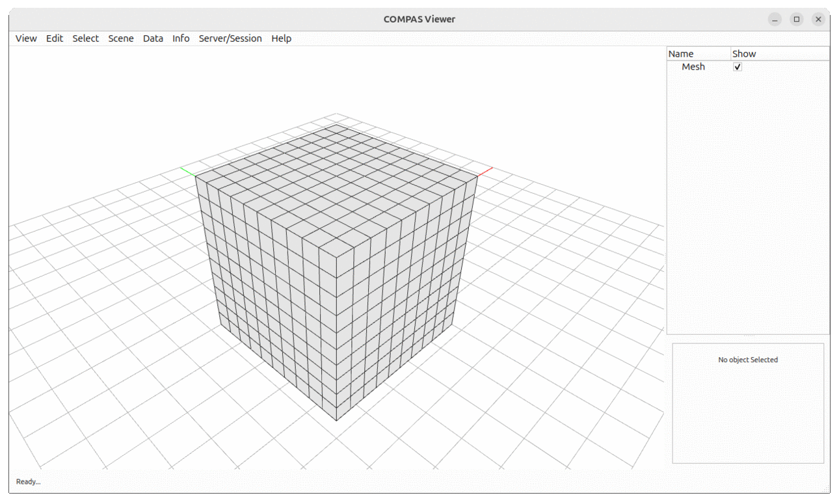Uncheck the Show checkbox for Mesh
Image resolution: width=839 pixels, height=504 pixels.
[x=737, y=66]
